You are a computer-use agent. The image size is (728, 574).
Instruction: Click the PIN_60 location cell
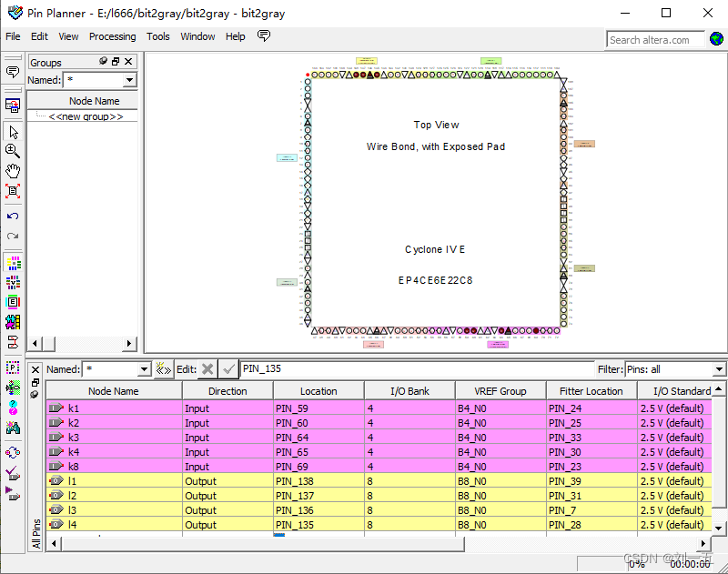coord(318,423)
